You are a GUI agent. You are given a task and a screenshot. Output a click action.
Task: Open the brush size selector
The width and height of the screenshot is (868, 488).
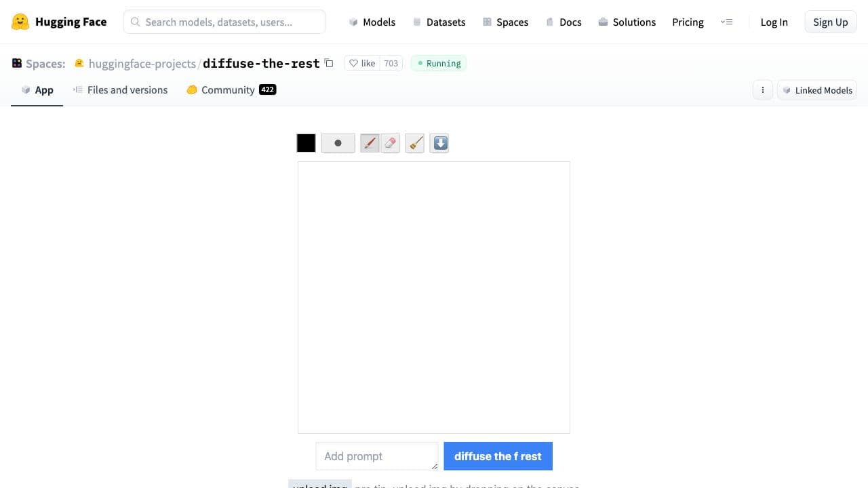pyautogui.click(x=338, y=143)
